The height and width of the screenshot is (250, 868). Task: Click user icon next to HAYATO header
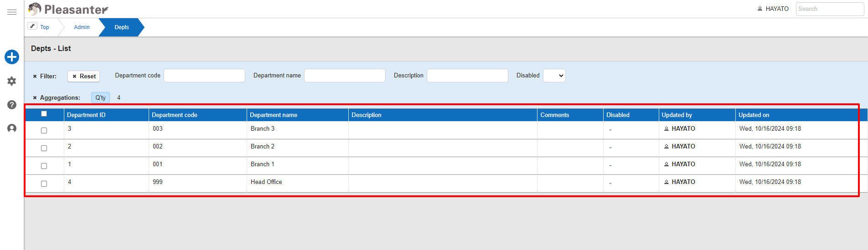tap(760, 9)
